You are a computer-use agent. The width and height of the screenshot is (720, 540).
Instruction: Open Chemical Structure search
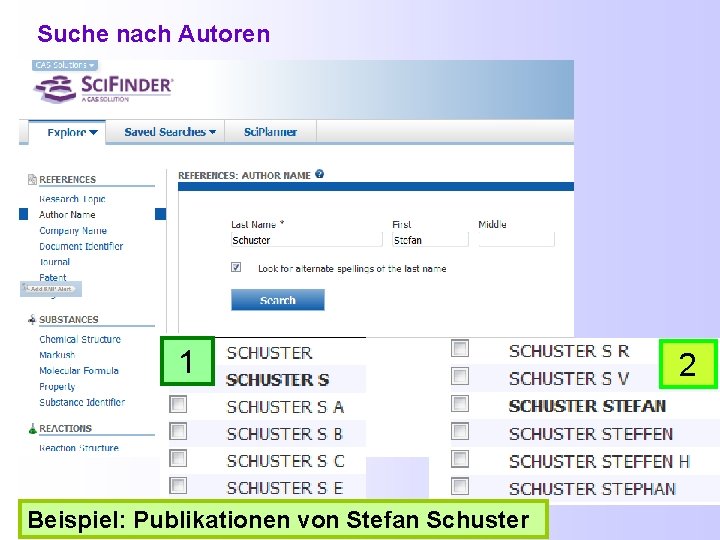[x=80, y=339]
